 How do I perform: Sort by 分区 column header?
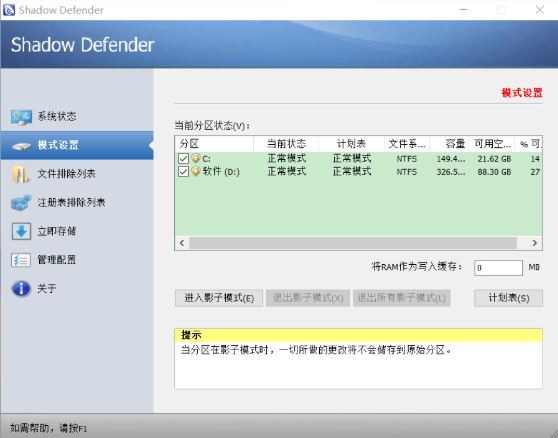click(214, 144)
